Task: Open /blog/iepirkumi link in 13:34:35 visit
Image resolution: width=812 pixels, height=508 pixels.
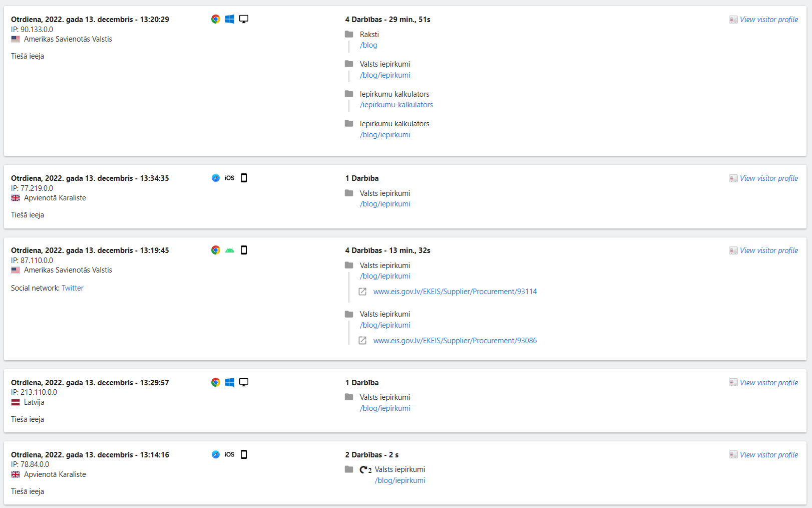Action: pyautogui.click(x=385, y=204)
